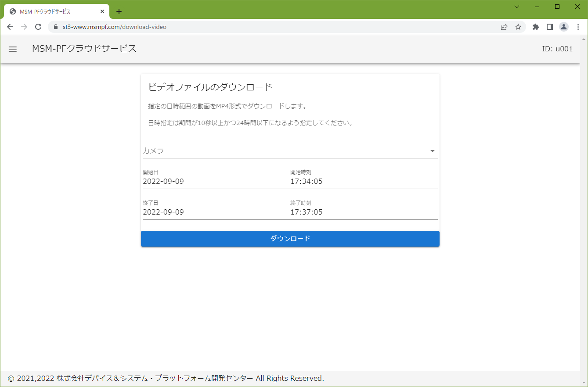Open the tab search chevron in title bar
This screenshot has width=588, height=387.
click(517, 7)
